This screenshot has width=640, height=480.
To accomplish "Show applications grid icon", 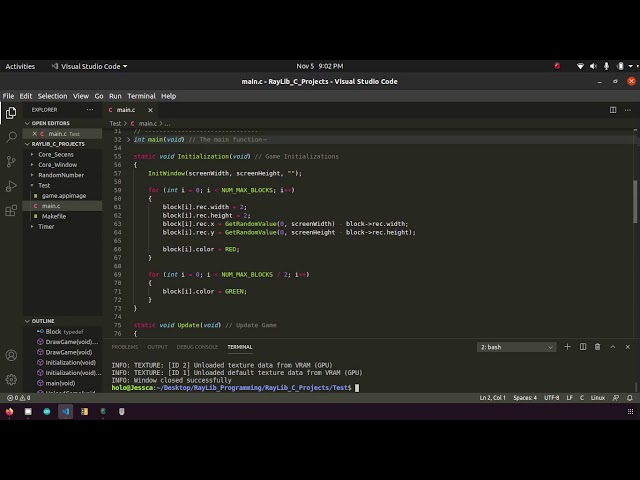I will point(630,411).
